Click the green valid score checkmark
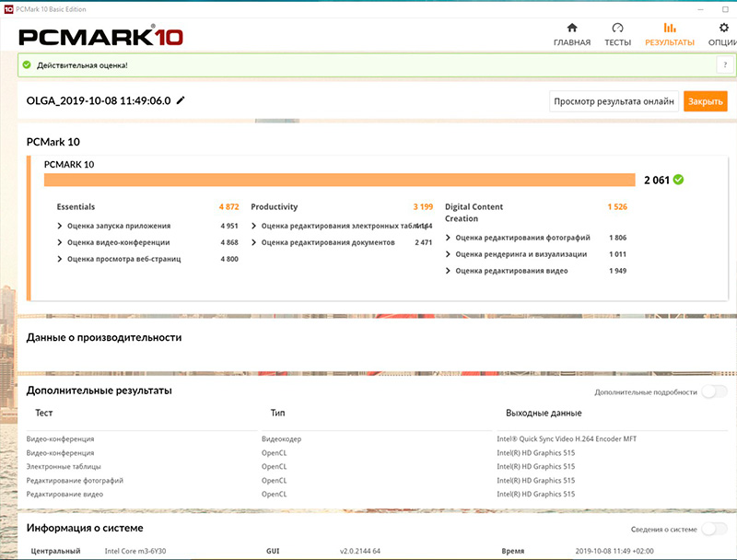The image size is (737, 560). click(678, 180)
